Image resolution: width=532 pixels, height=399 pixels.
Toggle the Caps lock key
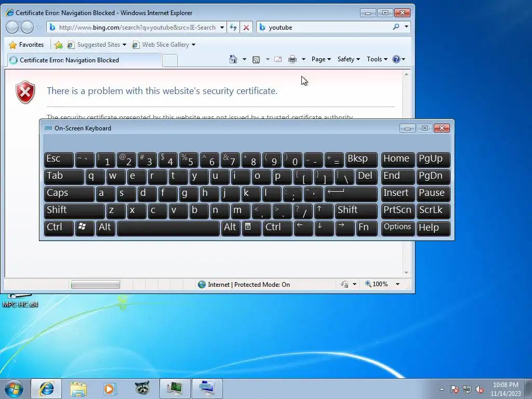69,194
